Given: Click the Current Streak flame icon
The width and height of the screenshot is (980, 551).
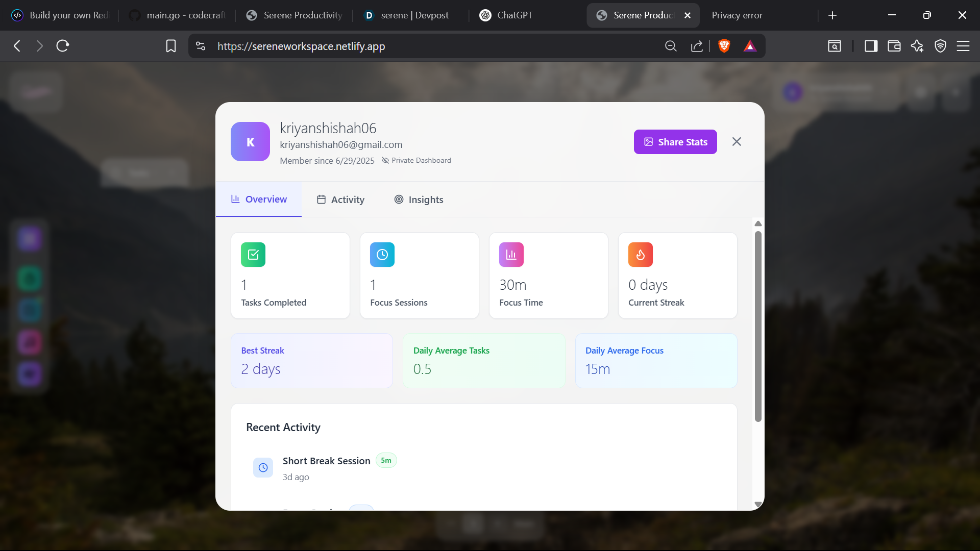Looking at the screenshot, I should [641, 255].
